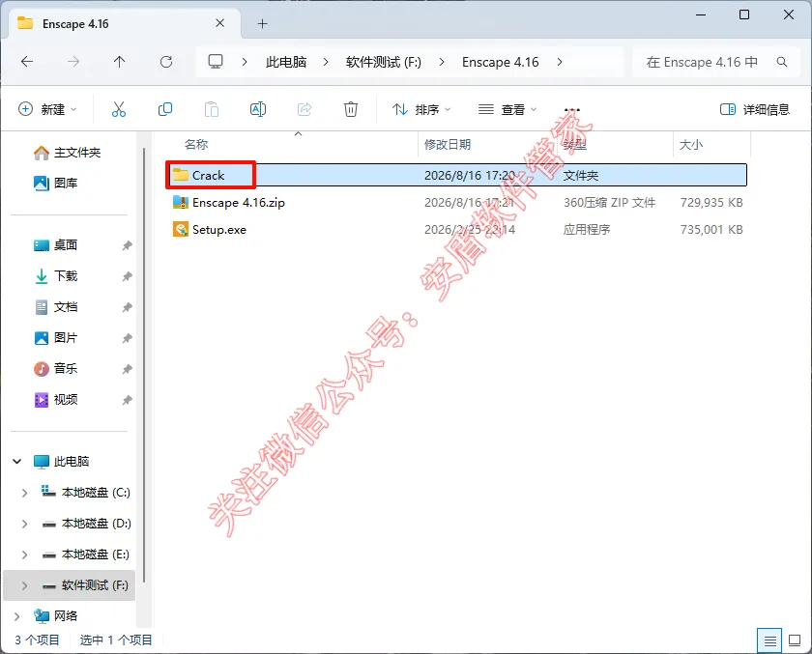Screen dimensions: 812x654
Task: Click navigation pane vertical scrollbar
Action: [143, 364]
